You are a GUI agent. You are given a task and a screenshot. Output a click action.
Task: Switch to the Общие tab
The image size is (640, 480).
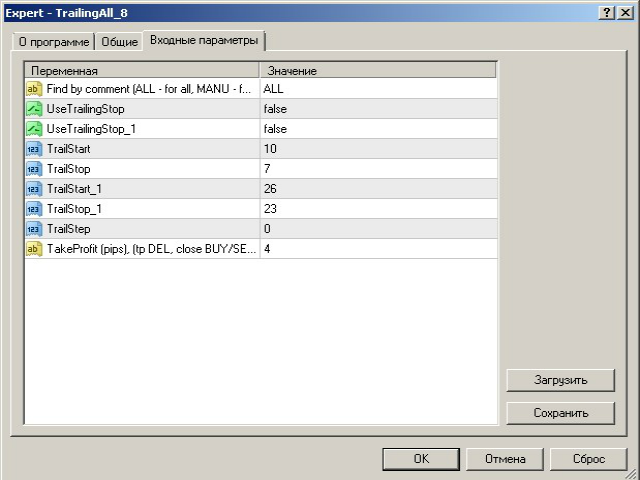[119, 42]
